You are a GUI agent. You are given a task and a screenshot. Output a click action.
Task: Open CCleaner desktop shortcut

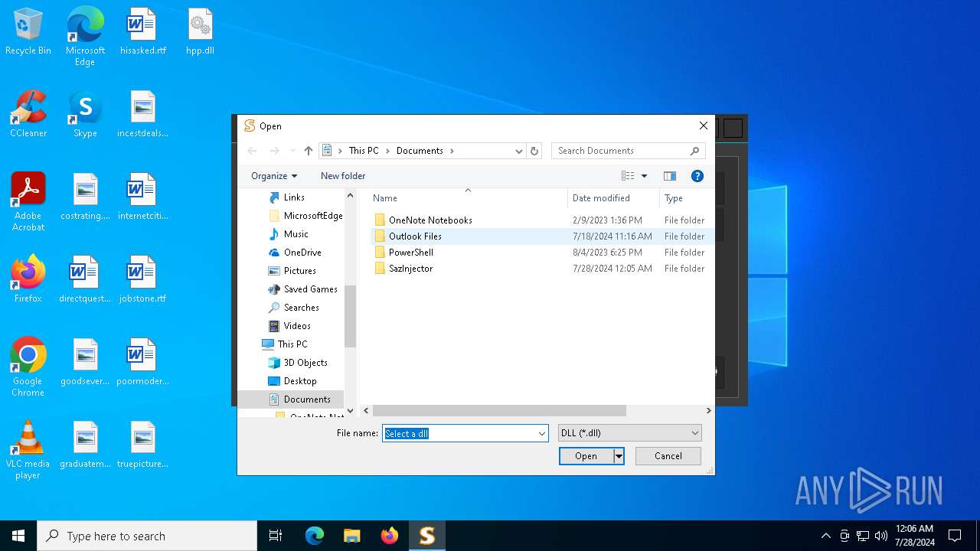pyautogui.click(x=28, y=115)
